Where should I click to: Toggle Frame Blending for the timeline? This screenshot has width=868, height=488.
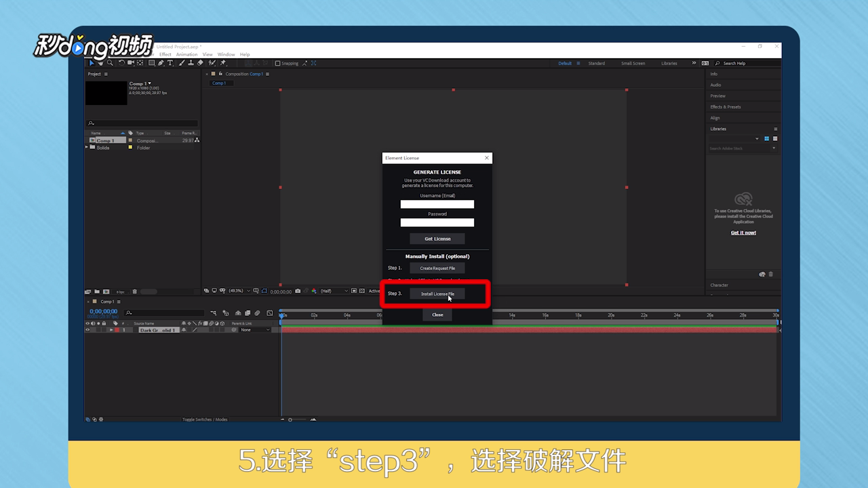[248, 313]
